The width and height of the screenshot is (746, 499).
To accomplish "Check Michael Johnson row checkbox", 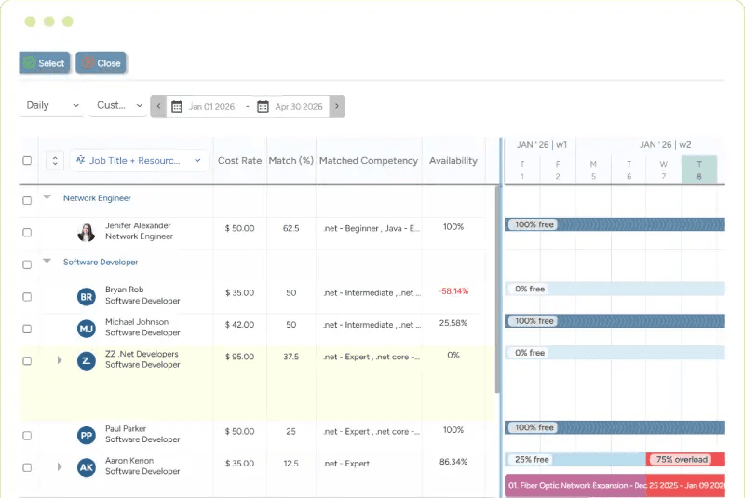I will (27, 329).
